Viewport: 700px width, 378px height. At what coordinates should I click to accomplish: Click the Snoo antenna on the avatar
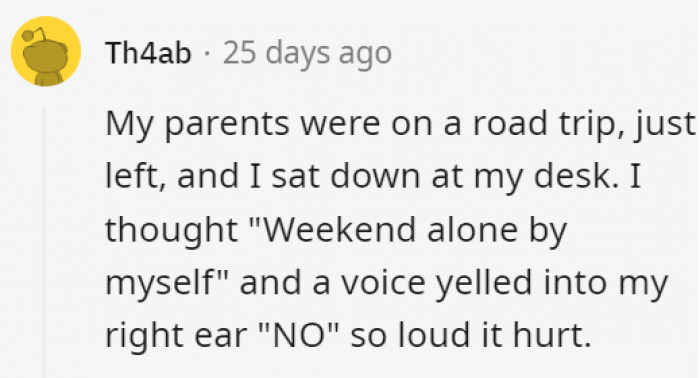point(32,34)
